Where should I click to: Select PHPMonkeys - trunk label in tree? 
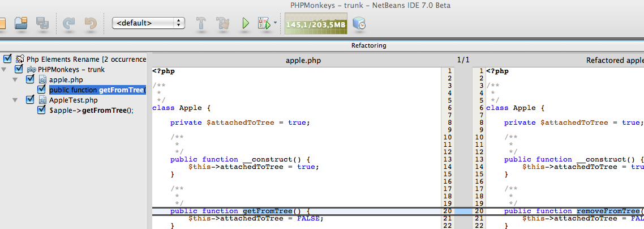(71, 70)
